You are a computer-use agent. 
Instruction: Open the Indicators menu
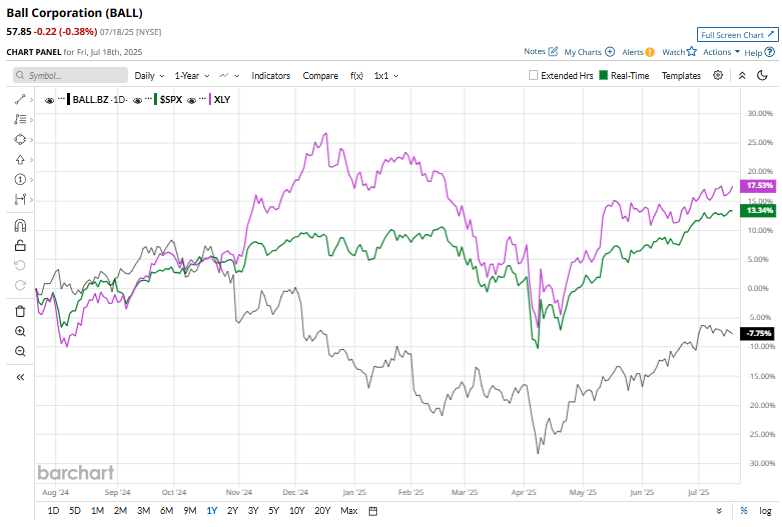pos(271,76)
